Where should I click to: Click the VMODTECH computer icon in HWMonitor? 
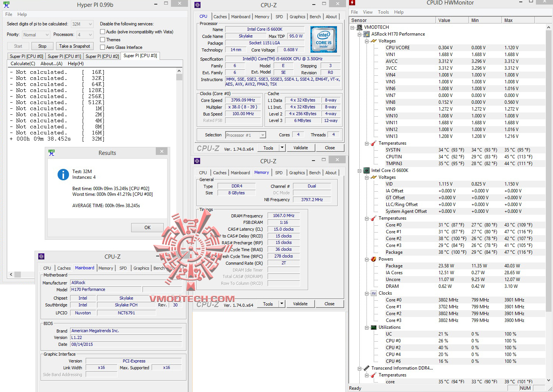click(x=359, y=27)
